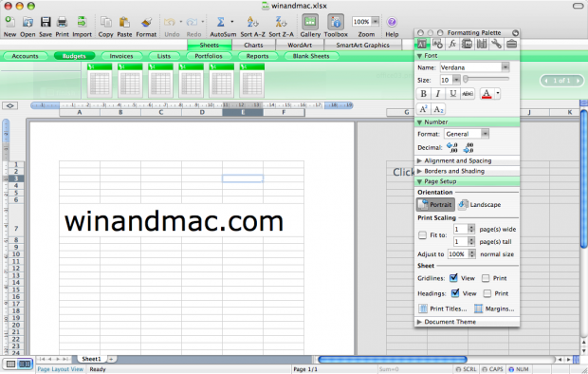Sort ascending with Sort A-Z icon

coord(252,22)
